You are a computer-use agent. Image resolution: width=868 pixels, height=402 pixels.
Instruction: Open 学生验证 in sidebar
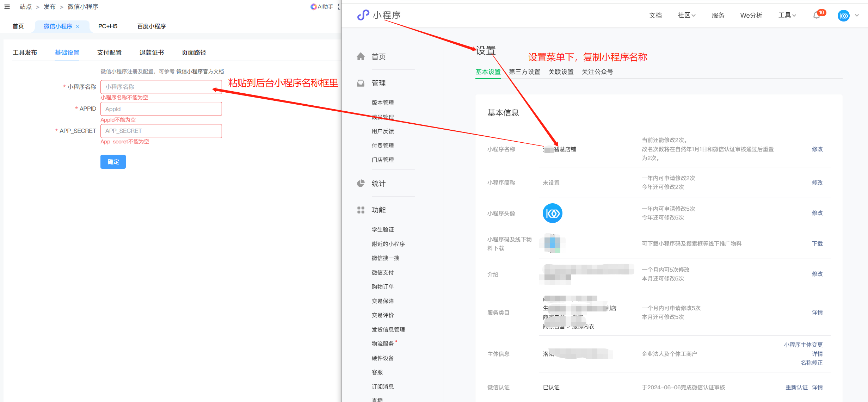[383, 229]
